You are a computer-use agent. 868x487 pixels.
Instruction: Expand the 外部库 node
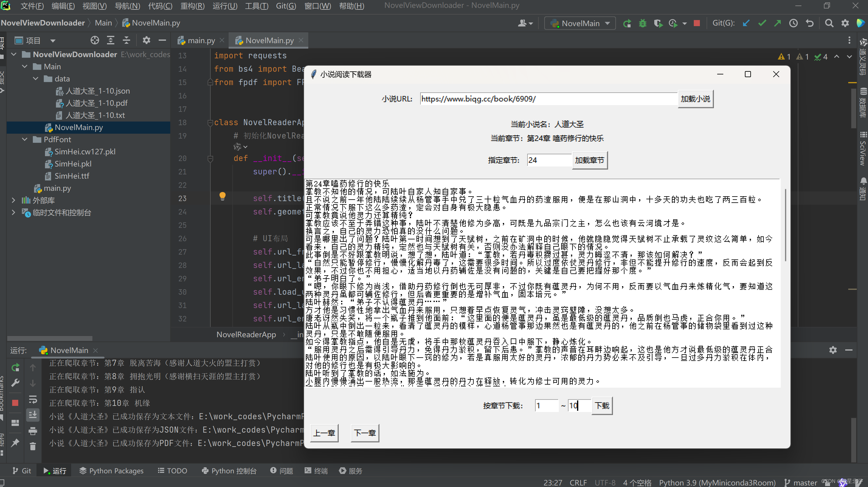(x=13, y=201)
